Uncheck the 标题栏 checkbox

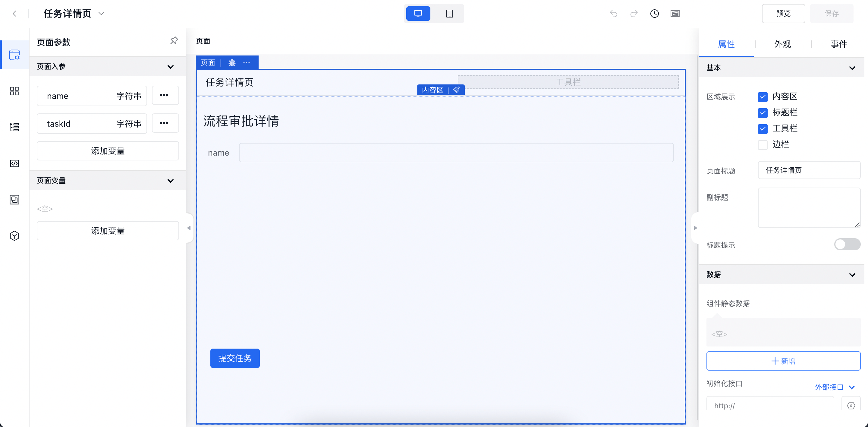(x=763, y=112)
